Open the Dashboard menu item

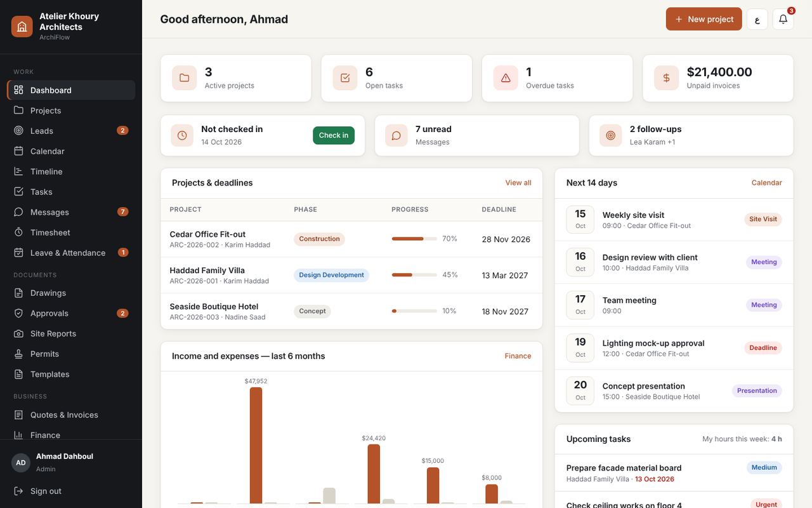pyautogui.click(x=71, y=90)
